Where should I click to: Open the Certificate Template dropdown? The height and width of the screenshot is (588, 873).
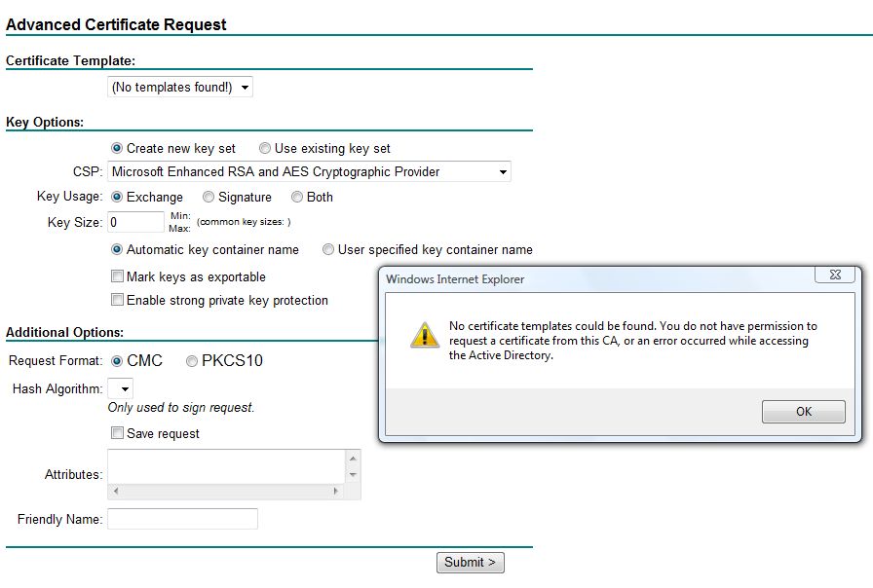tap(180, 88)
